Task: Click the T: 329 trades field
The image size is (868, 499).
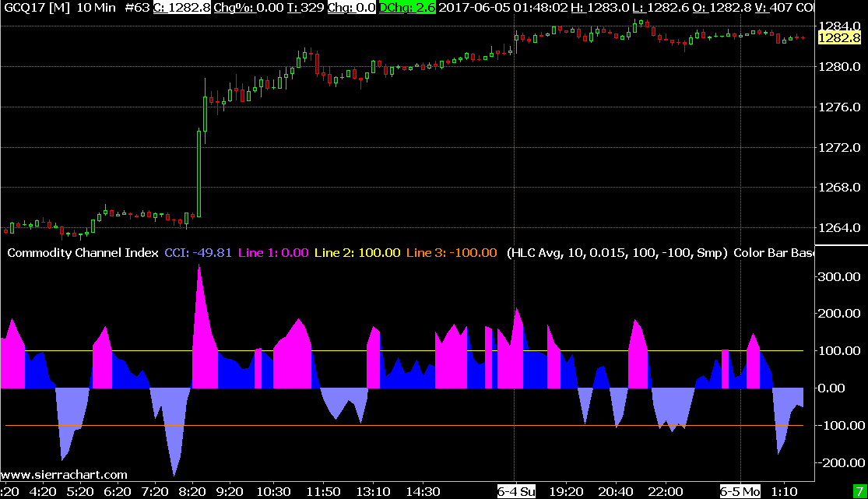Action: click(x=305, y=8)
